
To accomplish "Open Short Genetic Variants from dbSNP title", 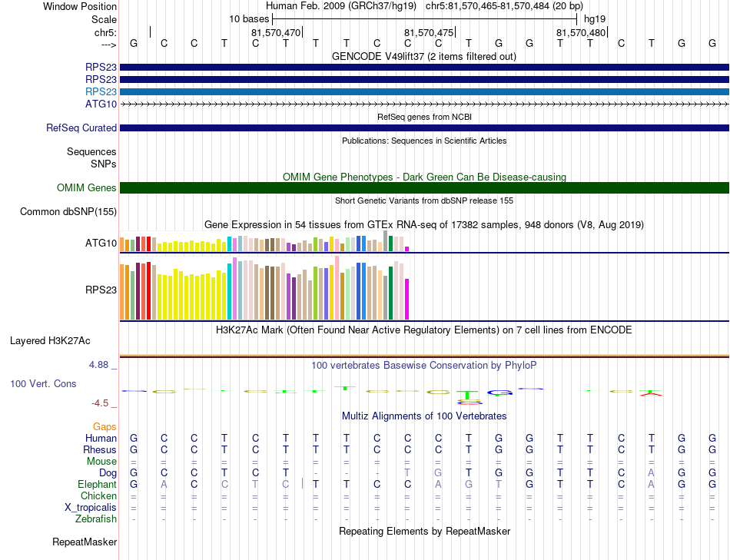I will 424,200.
